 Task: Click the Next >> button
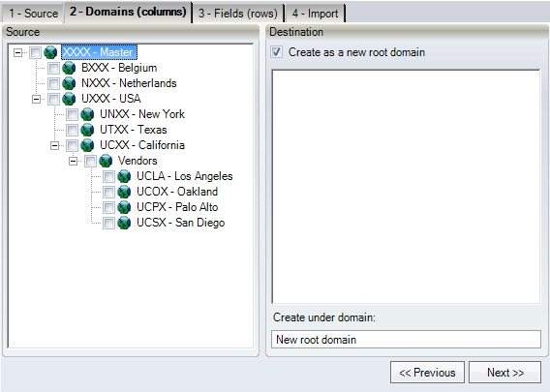coord(505,373)
